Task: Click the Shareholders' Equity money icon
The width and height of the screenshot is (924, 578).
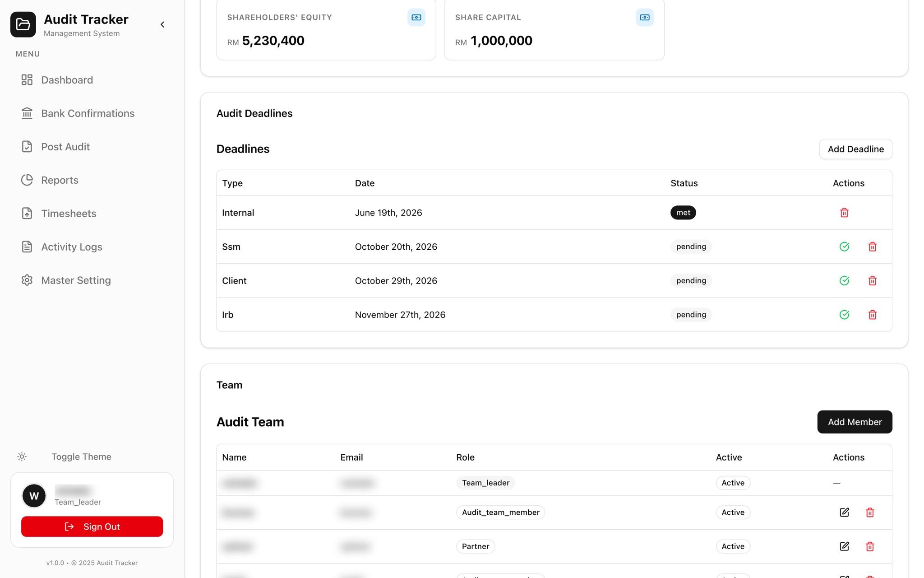Action: pyautogui.click(x=416, y=18)
